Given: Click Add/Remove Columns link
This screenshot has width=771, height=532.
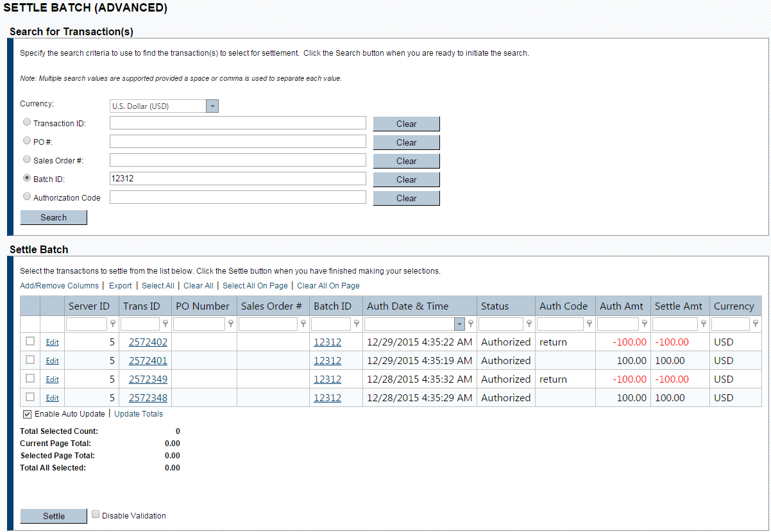Looking at the screenshot, I should pos(60,286).
